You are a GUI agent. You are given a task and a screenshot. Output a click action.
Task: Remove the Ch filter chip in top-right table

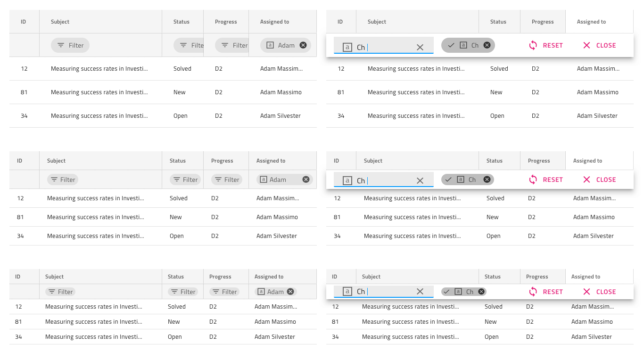point(487,45)
